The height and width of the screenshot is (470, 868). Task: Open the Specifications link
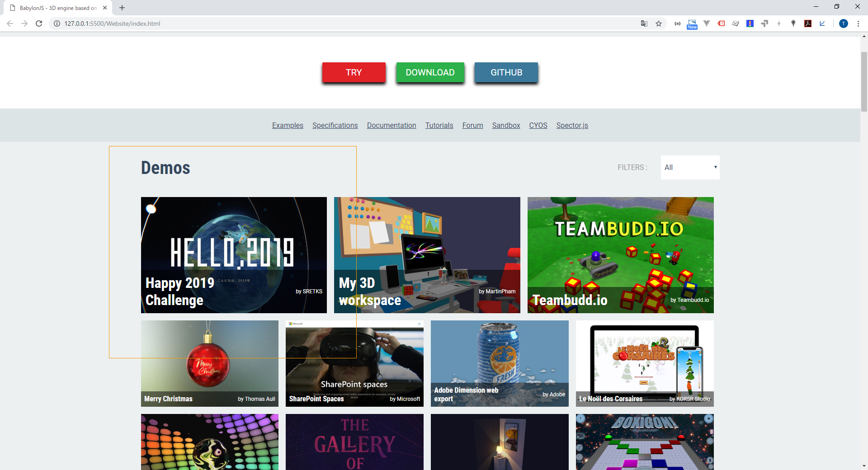[x=335, y=125]
